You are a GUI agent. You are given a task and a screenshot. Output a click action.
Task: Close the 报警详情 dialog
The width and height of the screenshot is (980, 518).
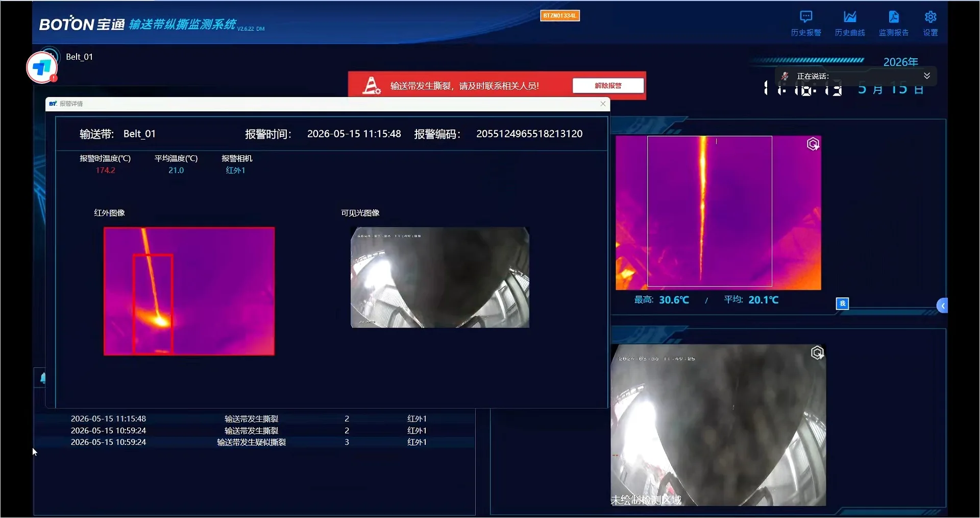(x=603, y=104)
